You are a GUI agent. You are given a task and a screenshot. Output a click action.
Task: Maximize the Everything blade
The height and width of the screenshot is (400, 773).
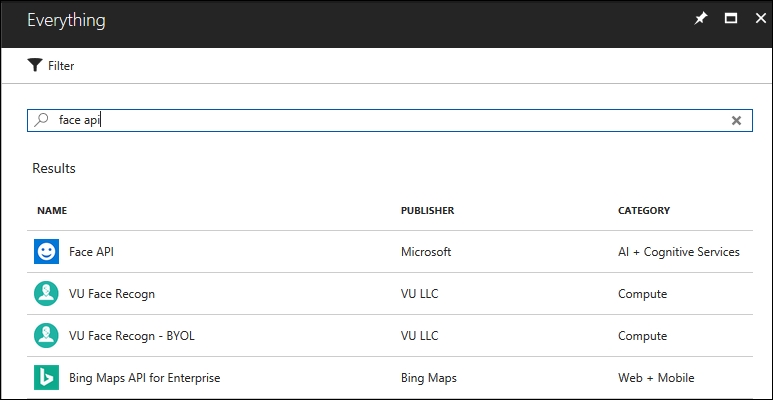click(730, 19)
